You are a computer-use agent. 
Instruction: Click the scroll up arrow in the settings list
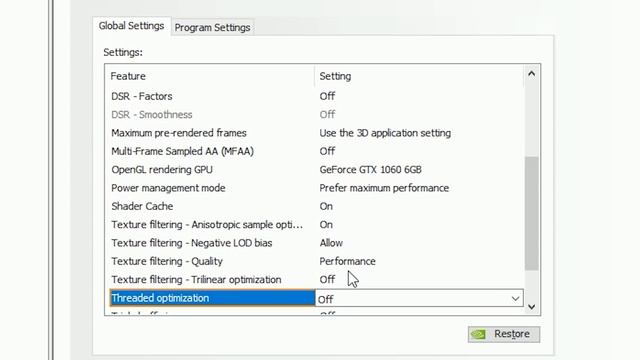531,74
